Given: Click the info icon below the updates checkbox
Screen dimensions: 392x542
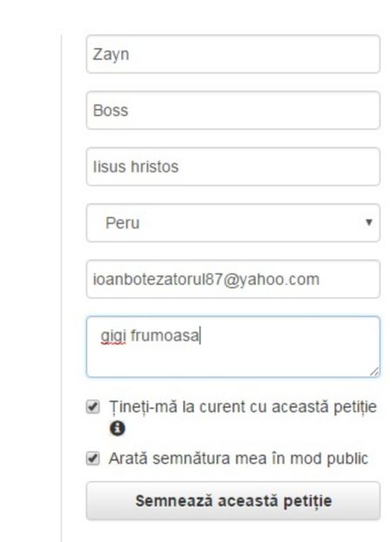Looking at the screenshot, I should click(118, 429).
